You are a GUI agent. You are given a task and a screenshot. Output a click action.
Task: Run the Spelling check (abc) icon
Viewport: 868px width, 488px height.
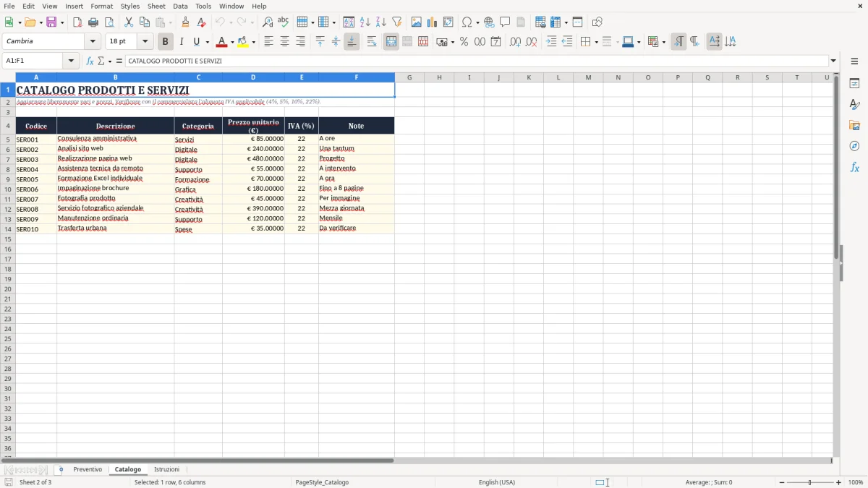coord(283,22)
